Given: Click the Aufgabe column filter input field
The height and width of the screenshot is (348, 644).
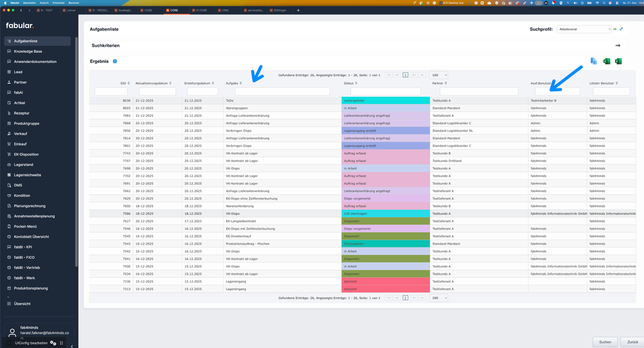Looking at the screenshot, I should (x=282, y=92).
